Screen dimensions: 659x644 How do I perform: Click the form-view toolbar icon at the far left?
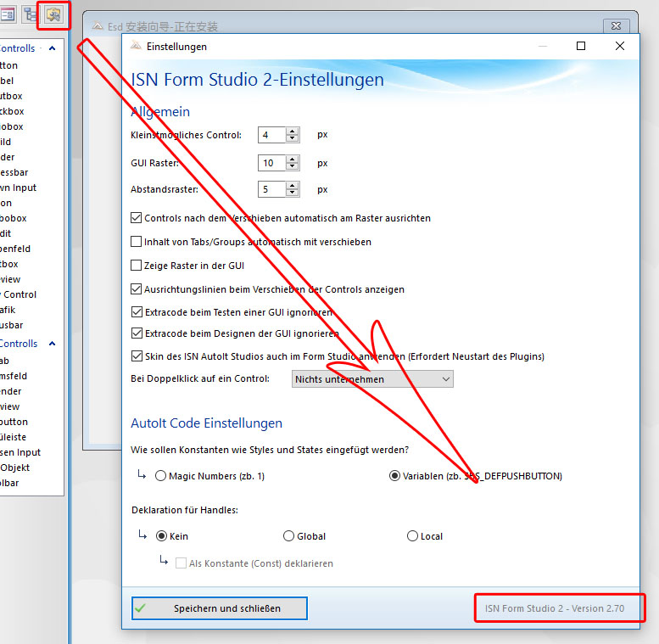click(x=8, y=14)
